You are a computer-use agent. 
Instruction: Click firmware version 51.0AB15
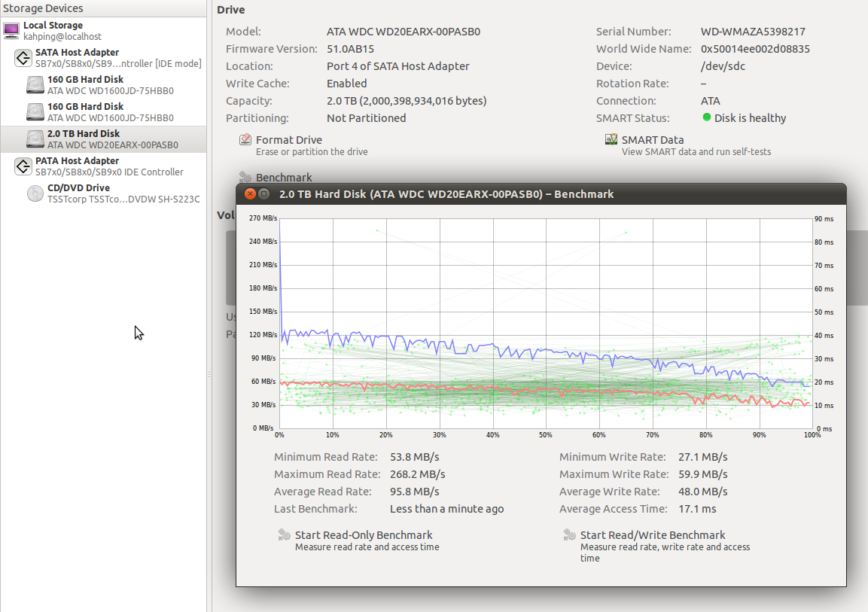click(x=350, y=49)
